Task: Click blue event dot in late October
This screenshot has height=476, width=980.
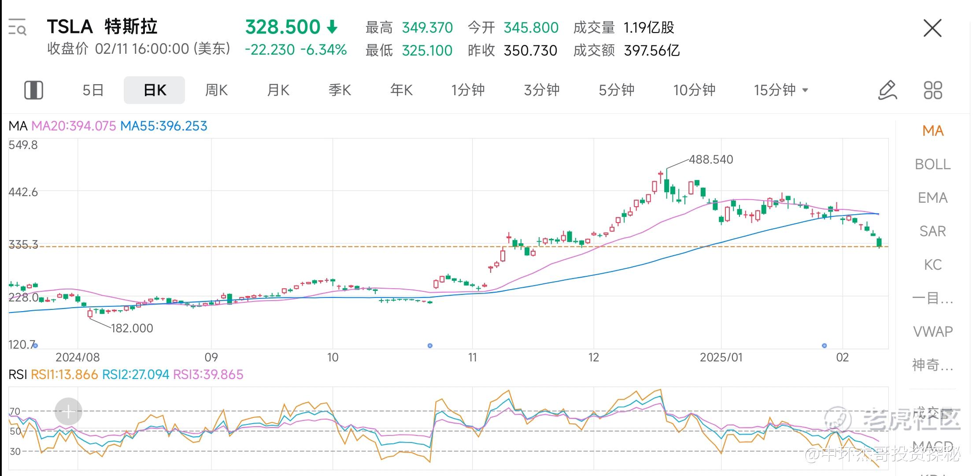Action: point(430,346)
